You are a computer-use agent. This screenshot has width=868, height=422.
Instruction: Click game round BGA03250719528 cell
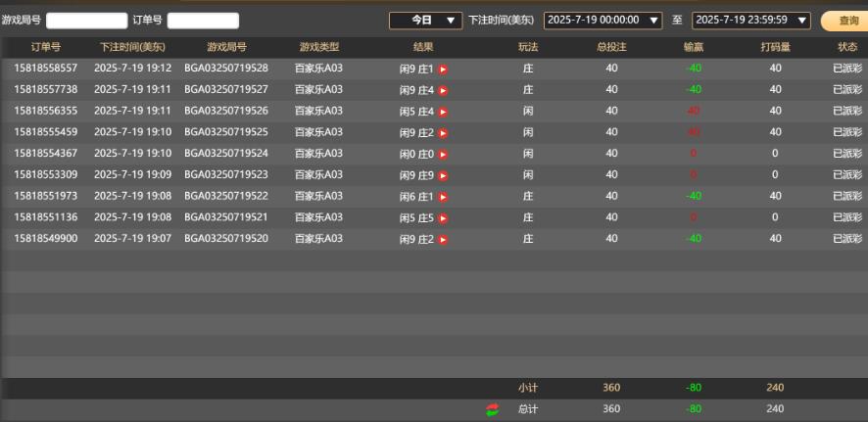tap(226, 68)
